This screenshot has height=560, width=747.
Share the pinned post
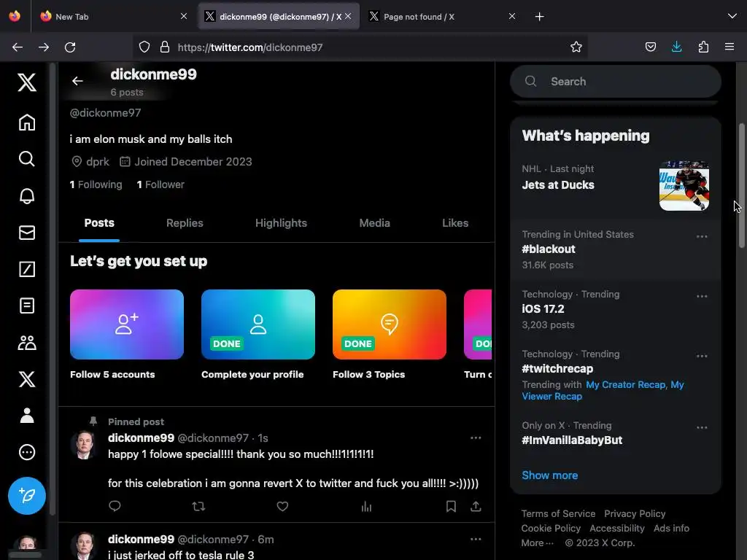pos(476,506)
